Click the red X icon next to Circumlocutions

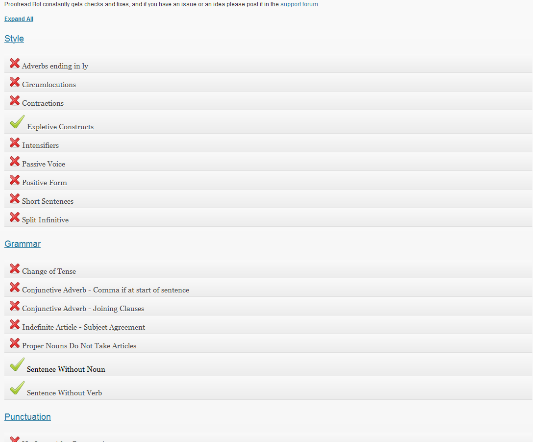(15, 82)
